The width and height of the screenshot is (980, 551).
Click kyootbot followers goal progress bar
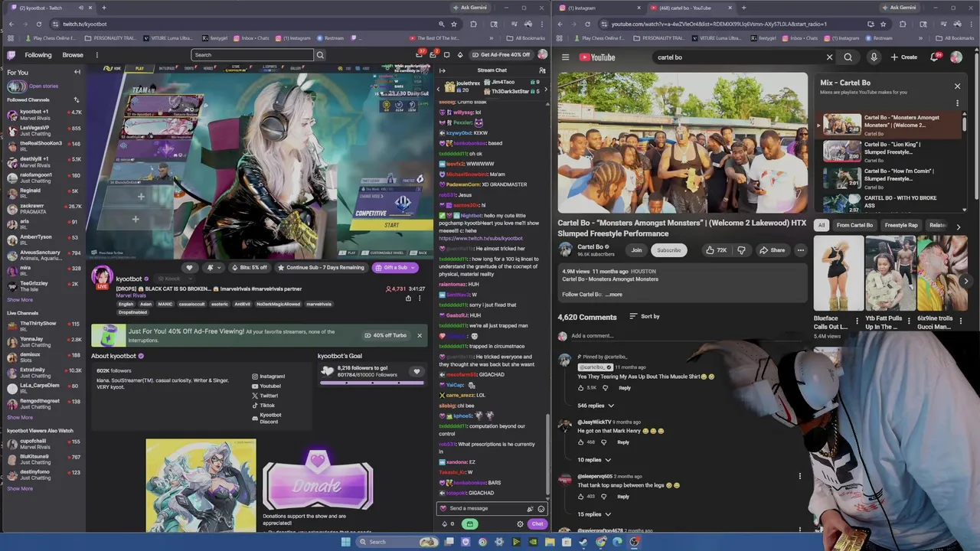[374, 381]
